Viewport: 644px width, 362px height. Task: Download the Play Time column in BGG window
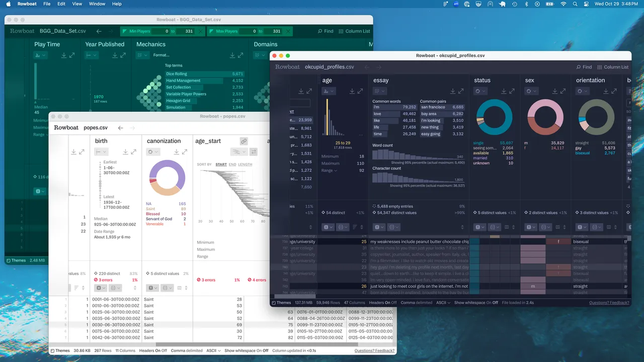coord(64,55)
